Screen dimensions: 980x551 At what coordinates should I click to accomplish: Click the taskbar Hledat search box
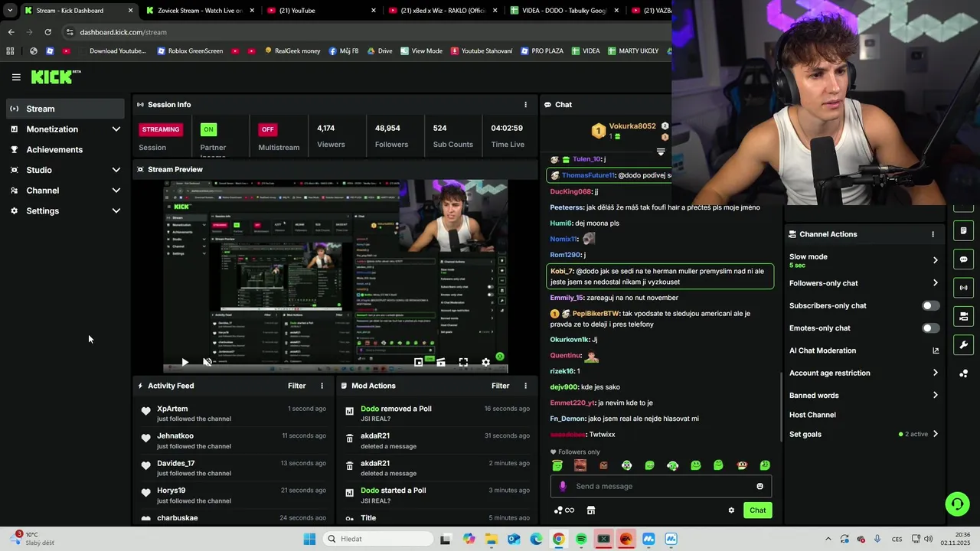point(377,539)
